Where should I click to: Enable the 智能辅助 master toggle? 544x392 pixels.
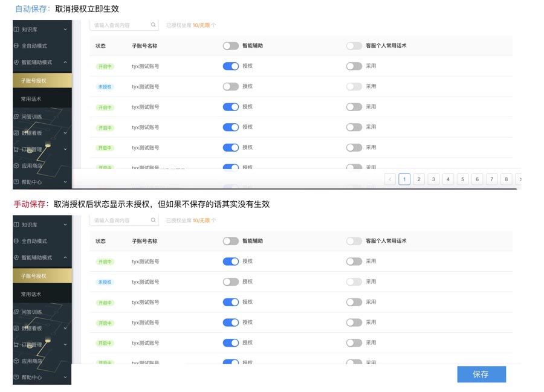click(230, 45)
